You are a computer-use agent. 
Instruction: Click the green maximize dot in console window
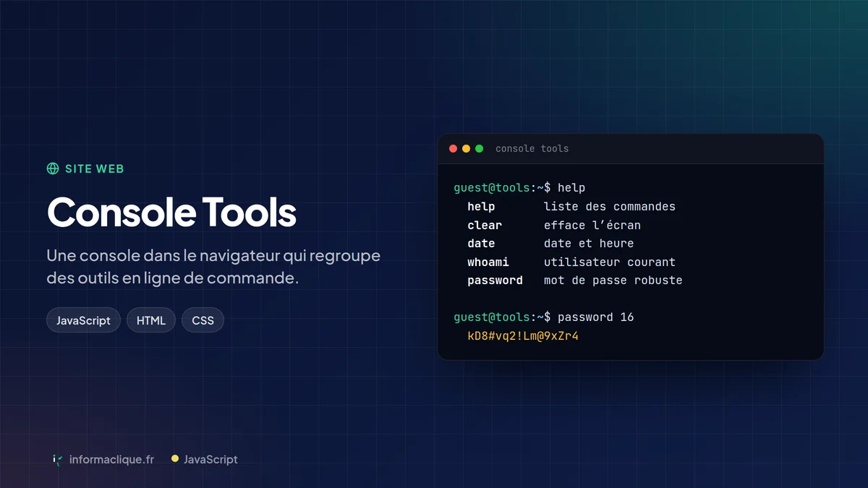[479, 149]
